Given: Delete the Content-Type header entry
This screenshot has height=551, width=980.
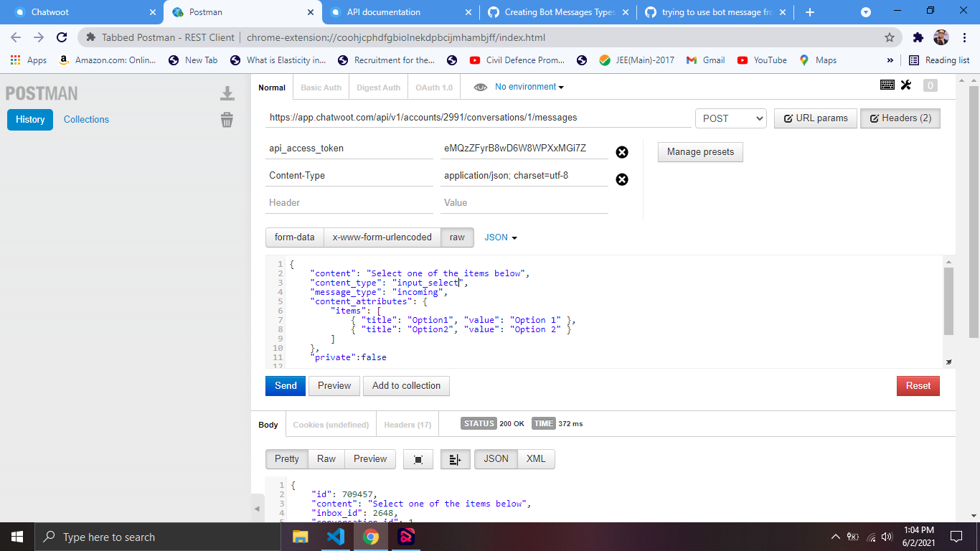Looking at the screenshot, I should (621, 179).
